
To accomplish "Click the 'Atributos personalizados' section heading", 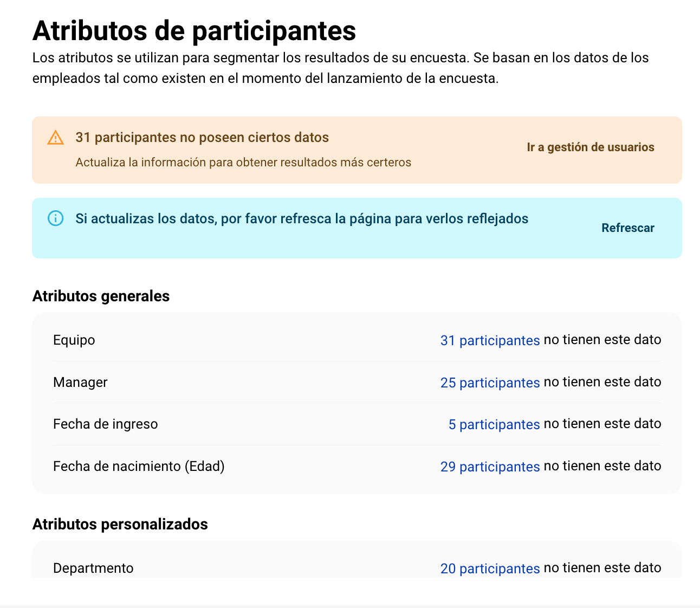I will (120, 525).
